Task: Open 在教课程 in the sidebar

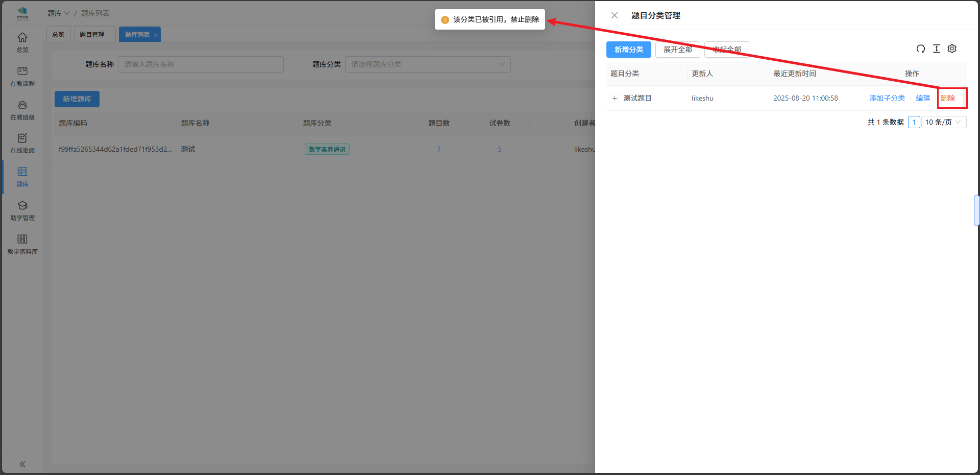Action: point(22,76)
